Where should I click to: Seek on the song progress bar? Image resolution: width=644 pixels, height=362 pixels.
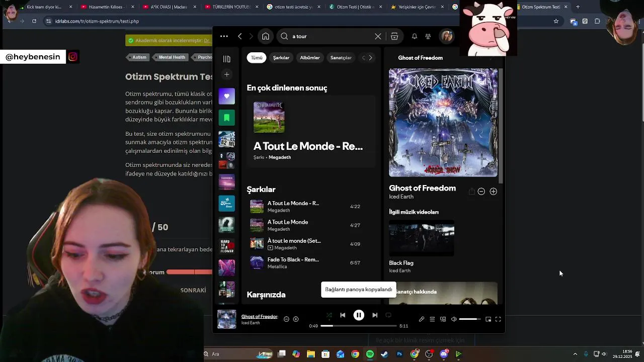pos(359,326)
